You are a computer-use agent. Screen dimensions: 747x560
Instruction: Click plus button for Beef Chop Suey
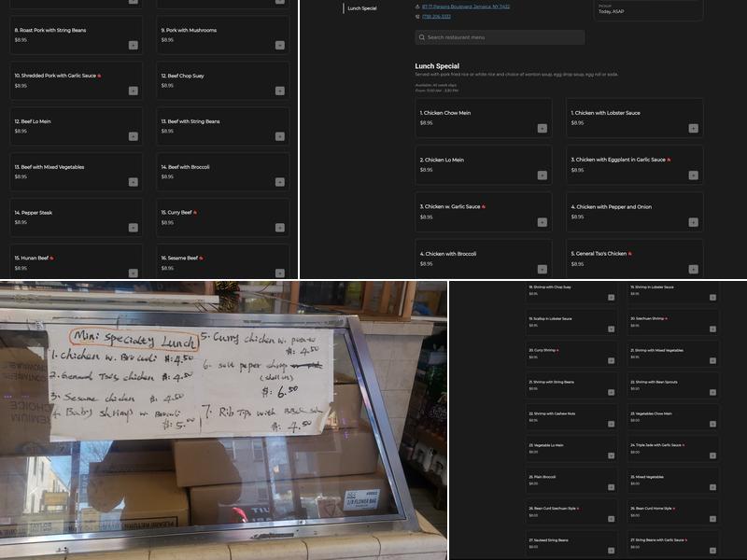[x=279, y=91]
